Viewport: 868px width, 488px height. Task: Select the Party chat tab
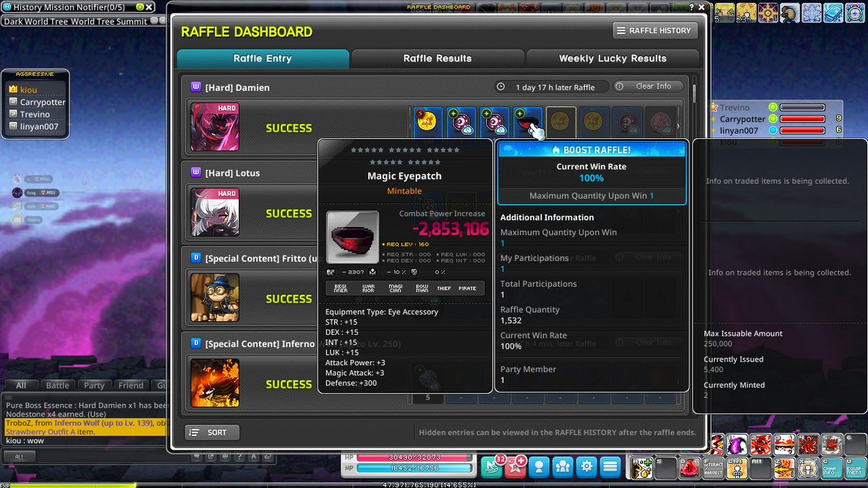click(94, 385)
